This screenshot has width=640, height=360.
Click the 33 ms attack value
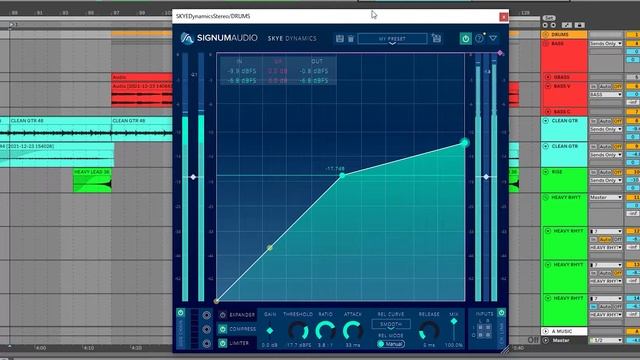(x=353, y=345)
